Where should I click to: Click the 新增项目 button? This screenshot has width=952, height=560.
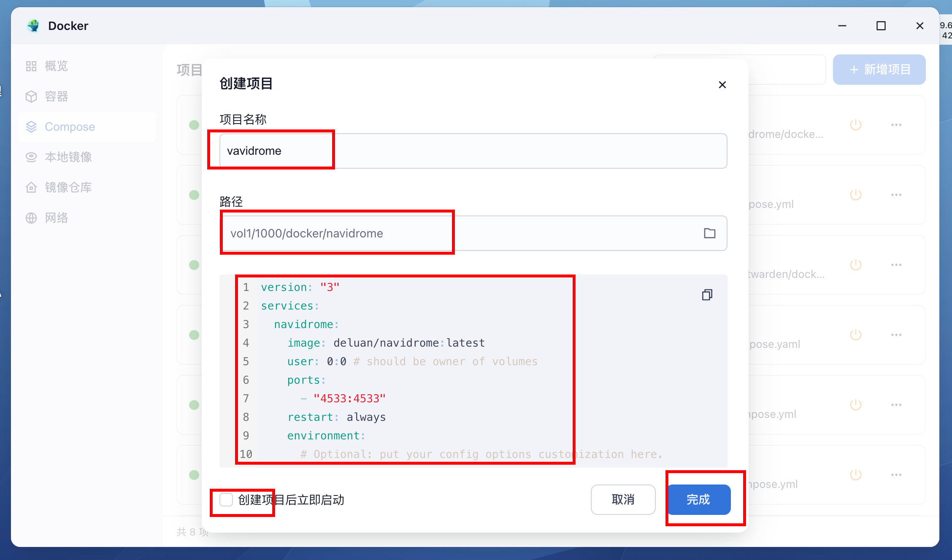point(879,70)
